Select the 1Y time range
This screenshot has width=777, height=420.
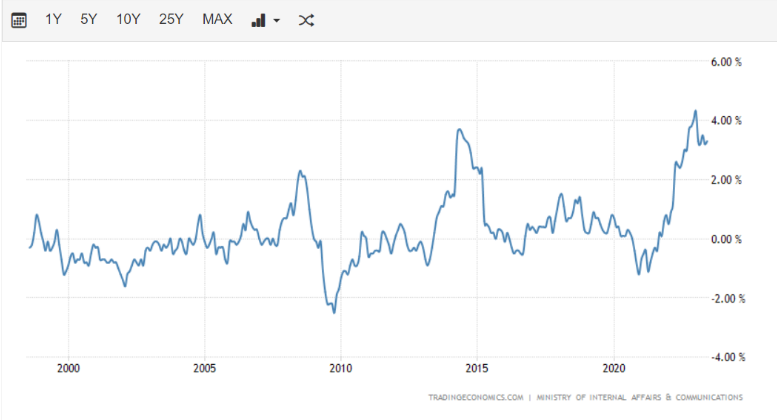(x=55, y=20)
